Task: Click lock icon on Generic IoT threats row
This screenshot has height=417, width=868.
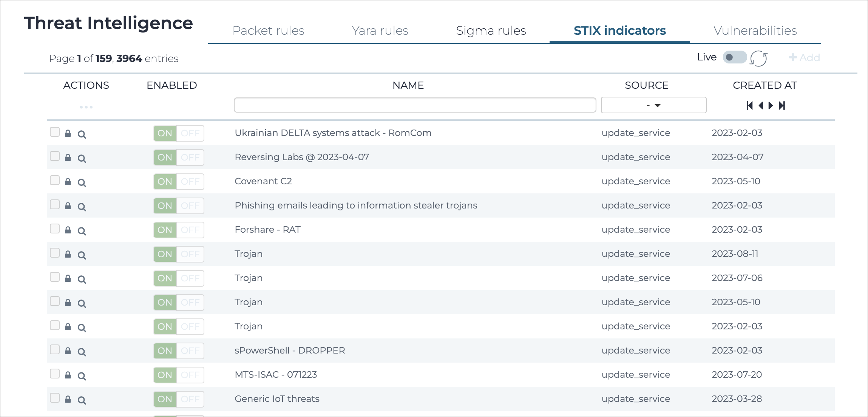Action: pos(68,399)
